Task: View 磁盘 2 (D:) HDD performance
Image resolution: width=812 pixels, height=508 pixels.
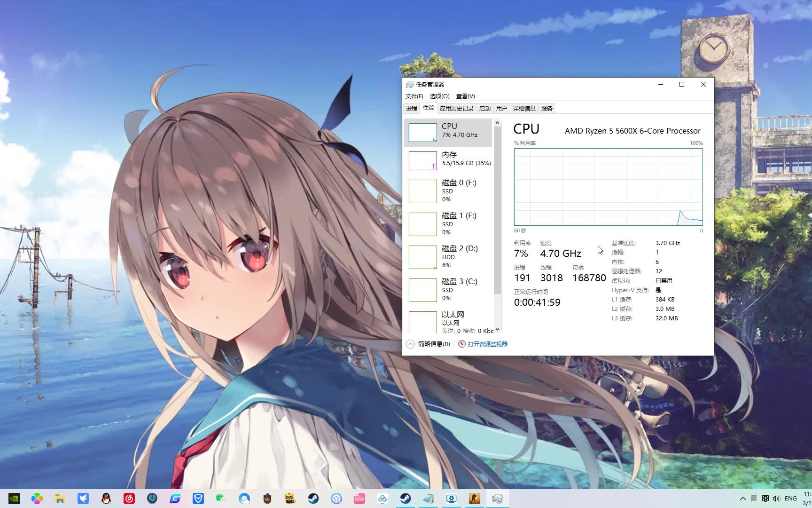Action: click(448, 257)
